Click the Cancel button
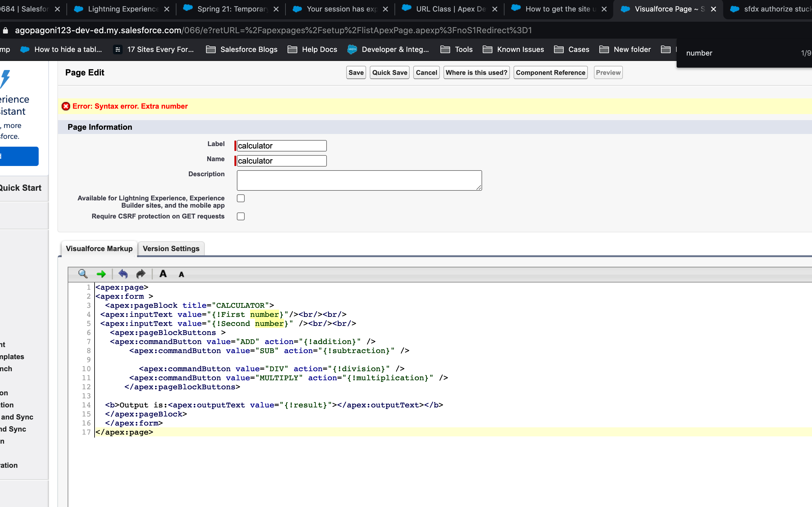 tap(426, 72)
